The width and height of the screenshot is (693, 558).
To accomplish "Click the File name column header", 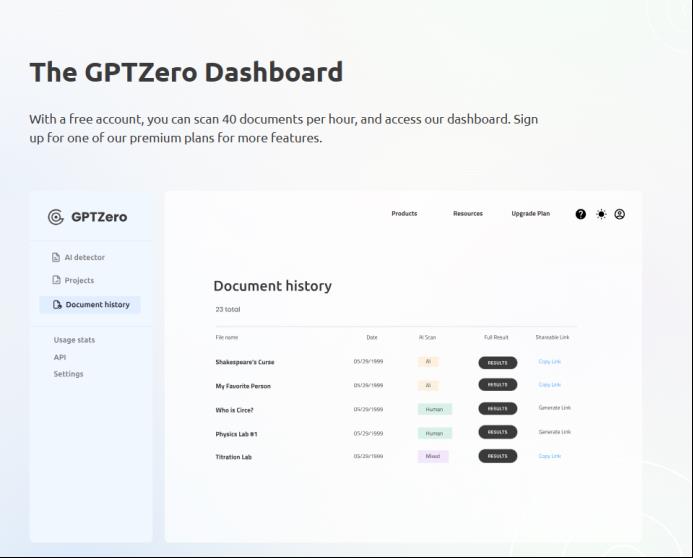I will (227, 337).
